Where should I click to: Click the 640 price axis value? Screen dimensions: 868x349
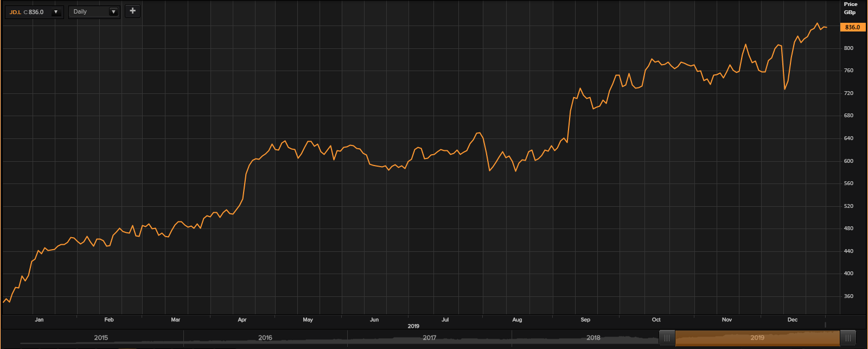848,138
